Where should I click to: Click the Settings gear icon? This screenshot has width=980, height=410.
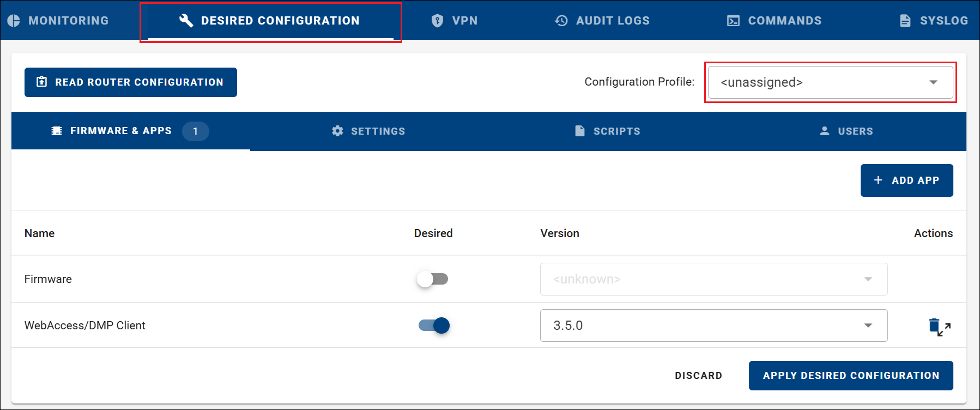pyautogui.click(x=337, y=131)
